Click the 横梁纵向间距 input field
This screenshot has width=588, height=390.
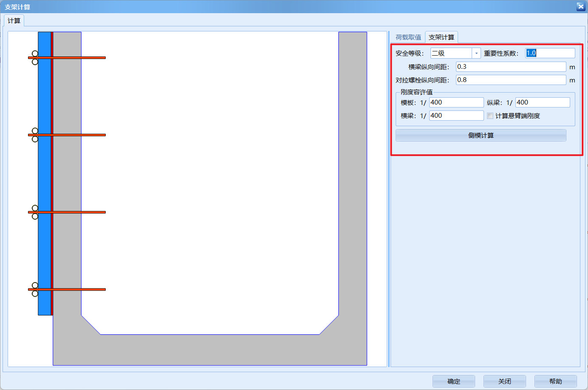510,67
